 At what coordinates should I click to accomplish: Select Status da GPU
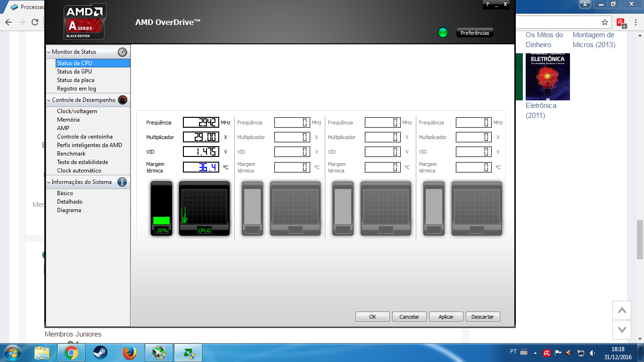coord(74,72)
